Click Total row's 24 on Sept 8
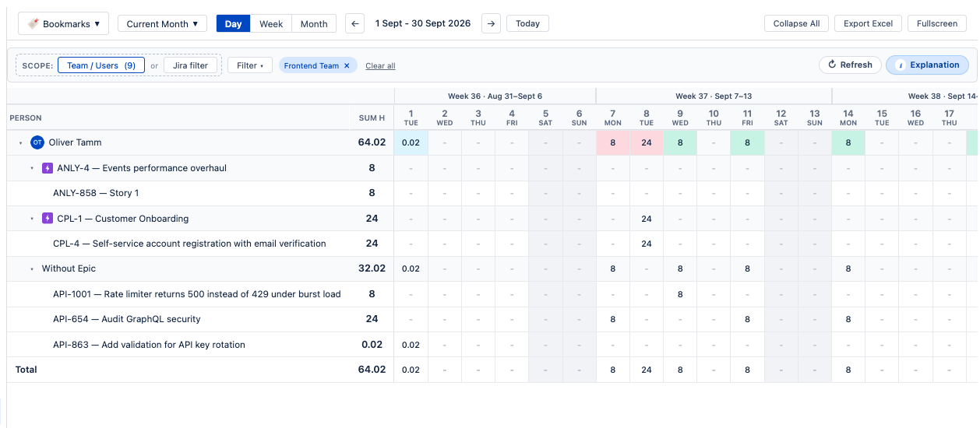Image resolution: width=980 pixels, height=428 pixels. [647, 370]
